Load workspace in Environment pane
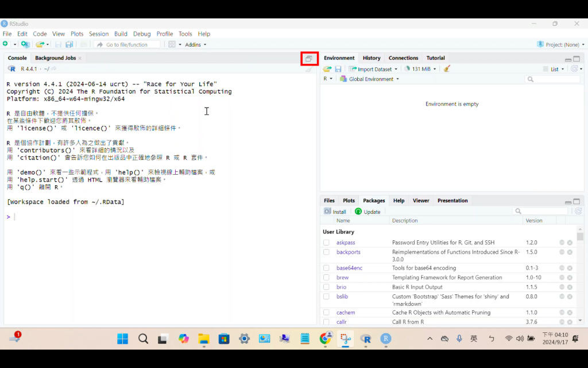 (x=327, y=69)
